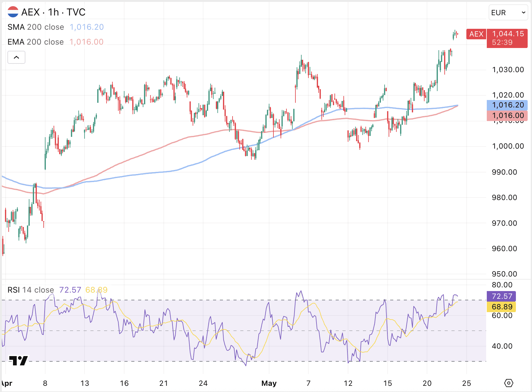The image size is (532, 392).
Task: Click the 16 date label on the time axis
Action: tap(124, 383)
